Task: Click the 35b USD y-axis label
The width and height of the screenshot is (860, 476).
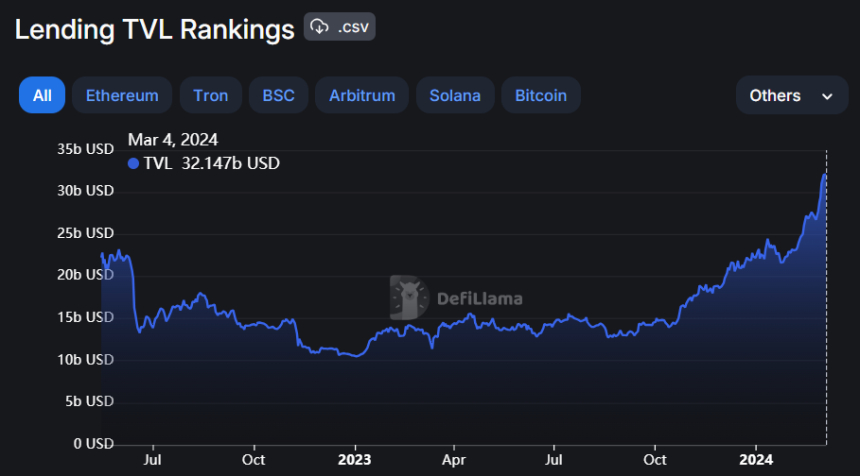Action: 85,148
